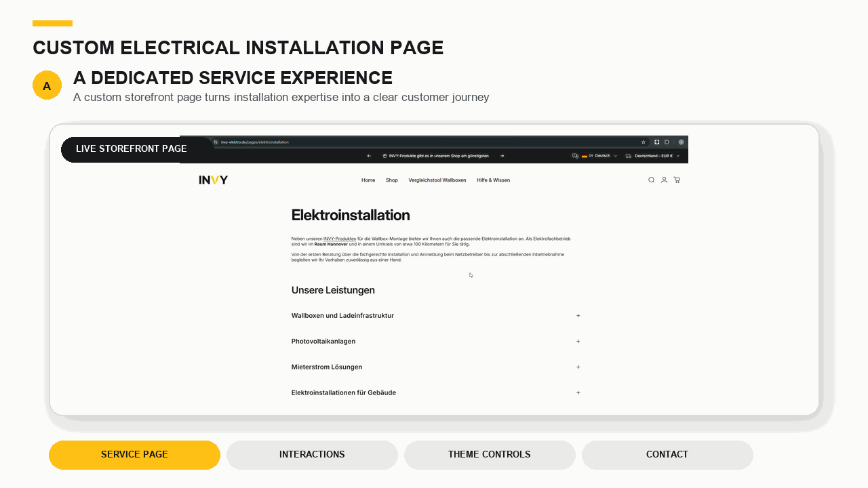Open the Hilfe & Wissen menu
Viewport: 868px width, 488px height.
494,180
